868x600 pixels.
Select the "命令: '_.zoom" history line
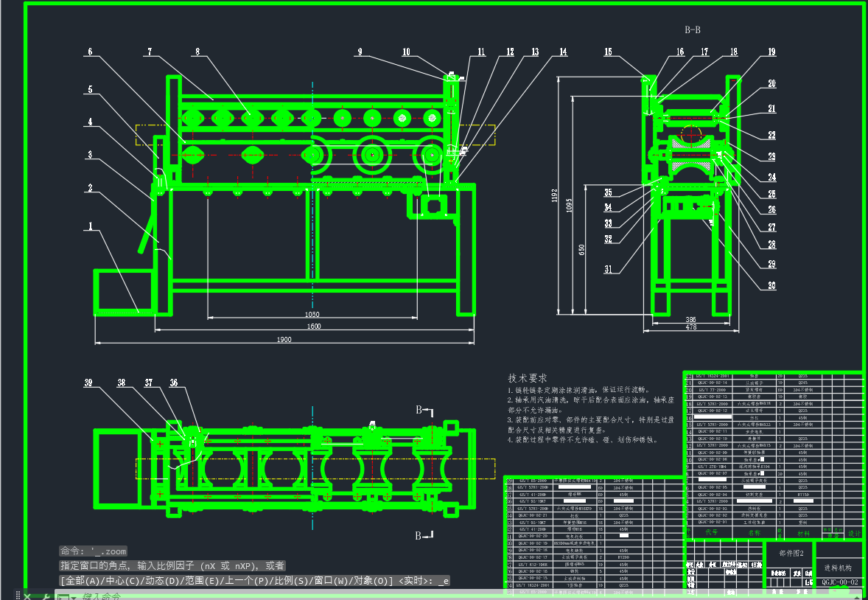[x=94, y=551]
